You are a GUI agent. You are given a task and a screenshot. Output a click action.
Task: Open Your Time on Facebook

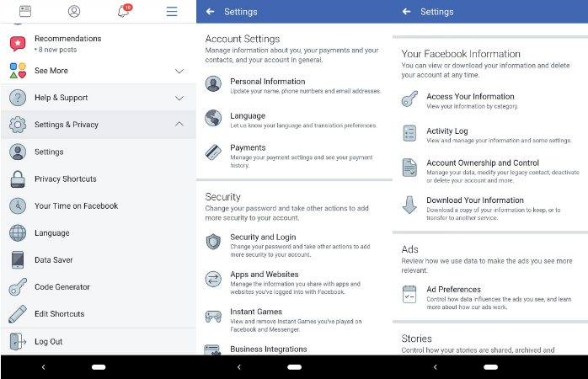coord(99,206)
